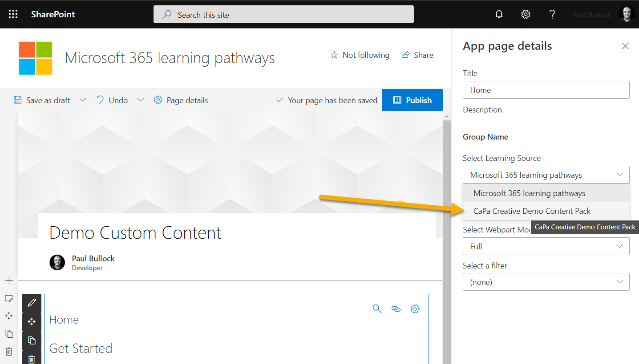Open the notifications bell
Image resolution: width=639 pixels, height=364 pixels.
click(x=499, y=14)
